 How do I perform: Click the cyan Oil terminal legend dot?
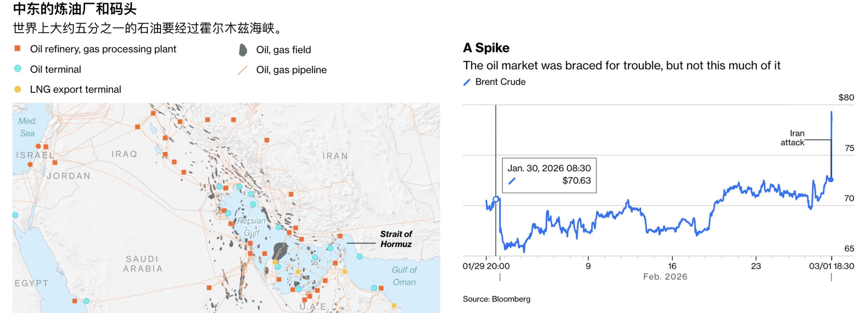(x=17, y=69)
